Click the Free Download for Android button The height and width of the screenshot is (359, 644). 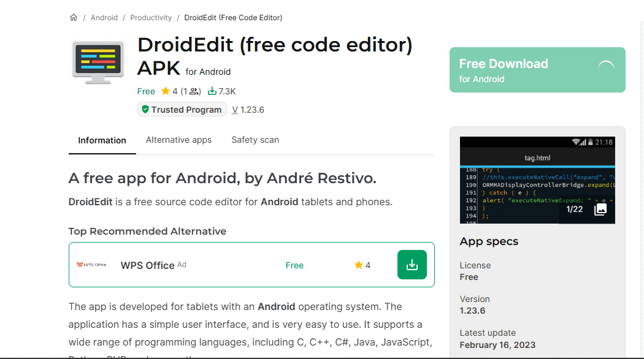(x=537, y=70)
